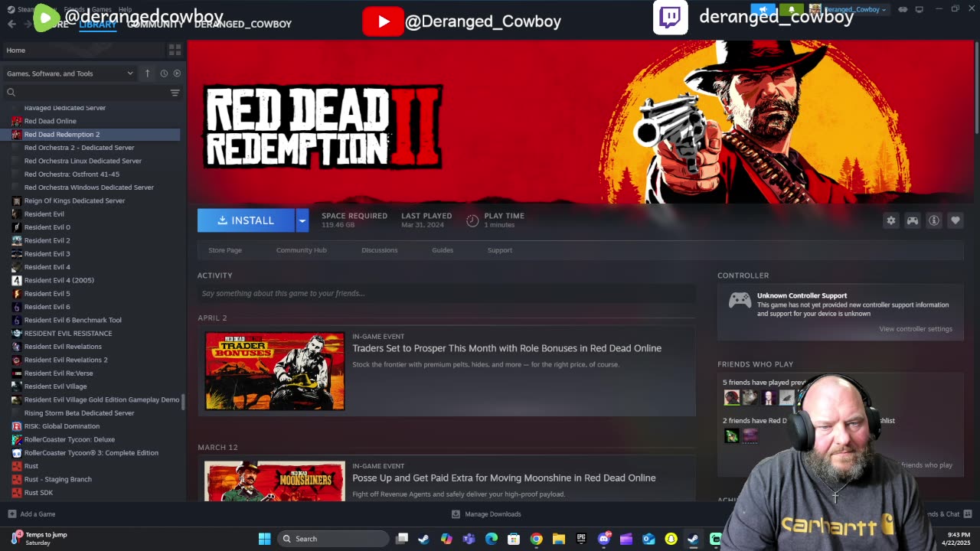
Task: View controller settings link
Action: [x=916, y=329]
